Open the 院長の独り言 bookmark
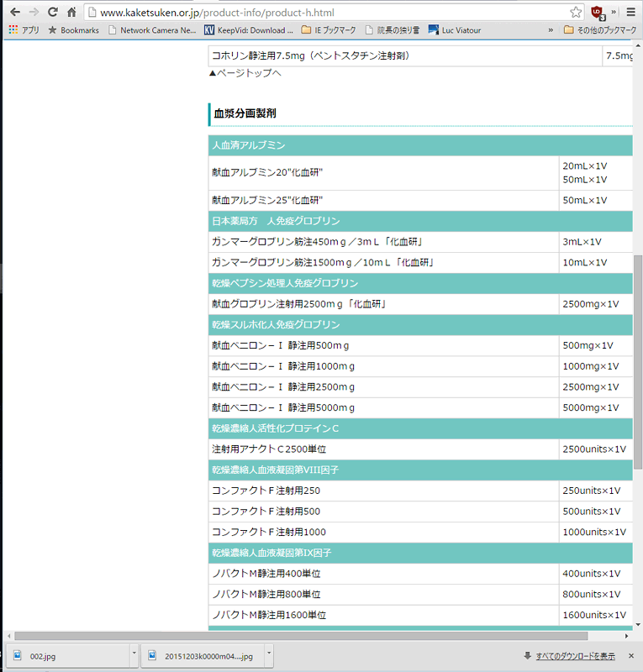The width and height of the screenshot is (643, 672). pyautogui.click(x=393, y=30)
